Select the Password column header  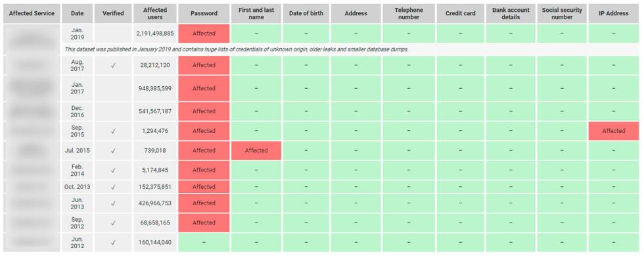tap(204, 13)
